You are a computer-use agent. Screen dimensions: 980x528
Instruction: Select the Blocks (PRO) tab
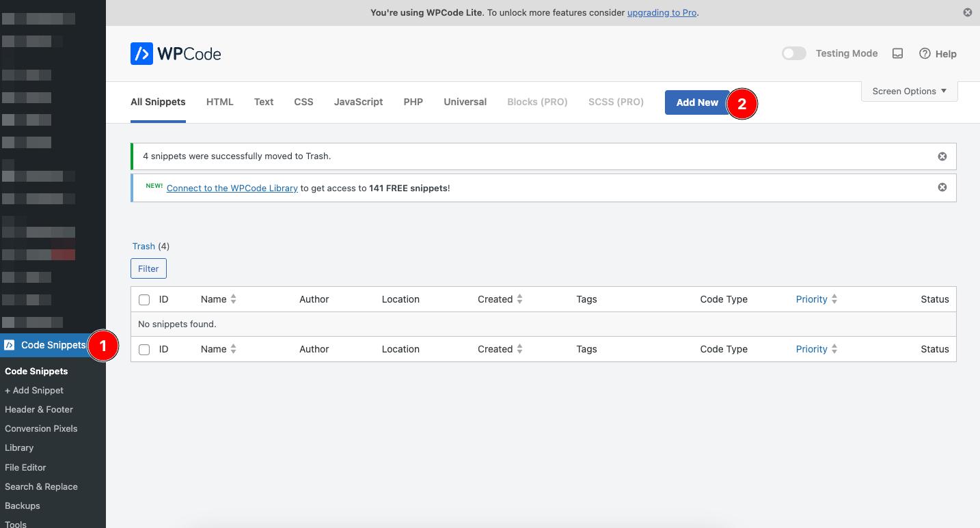point(537,102)
